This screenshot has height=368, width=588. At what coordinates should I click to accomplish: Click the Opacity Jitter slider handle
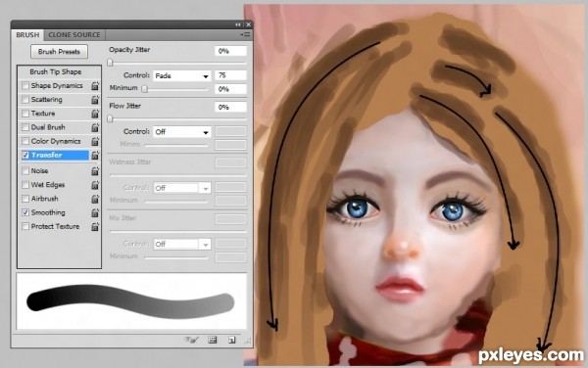pos(110,63)
